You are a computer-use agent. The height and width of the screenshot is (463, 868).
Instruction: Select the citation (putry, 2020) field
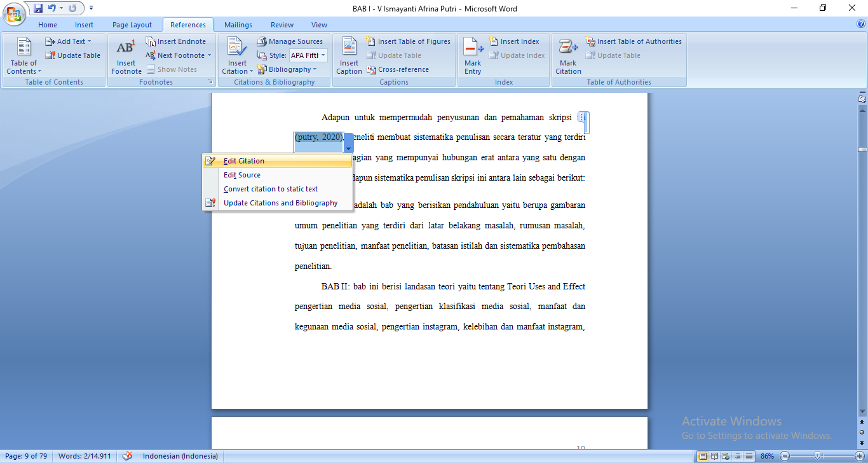click(318, 137)
